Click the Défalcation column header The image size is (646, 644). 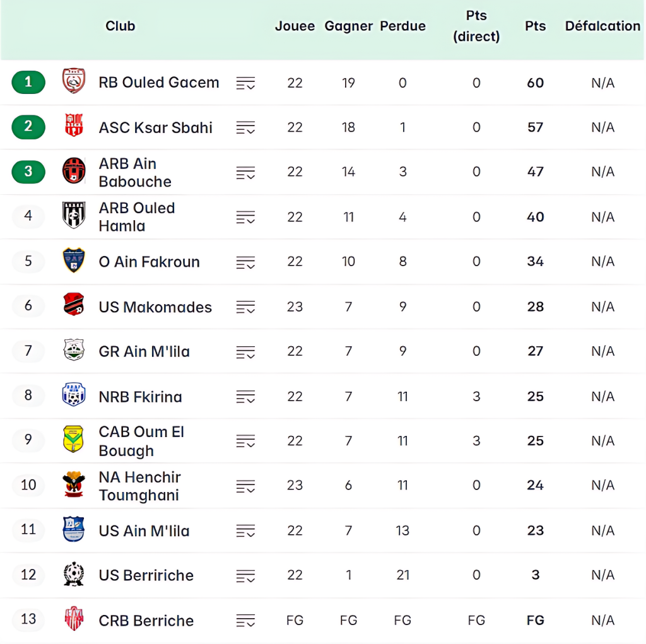pyautogui.click(x=602, y=26)
